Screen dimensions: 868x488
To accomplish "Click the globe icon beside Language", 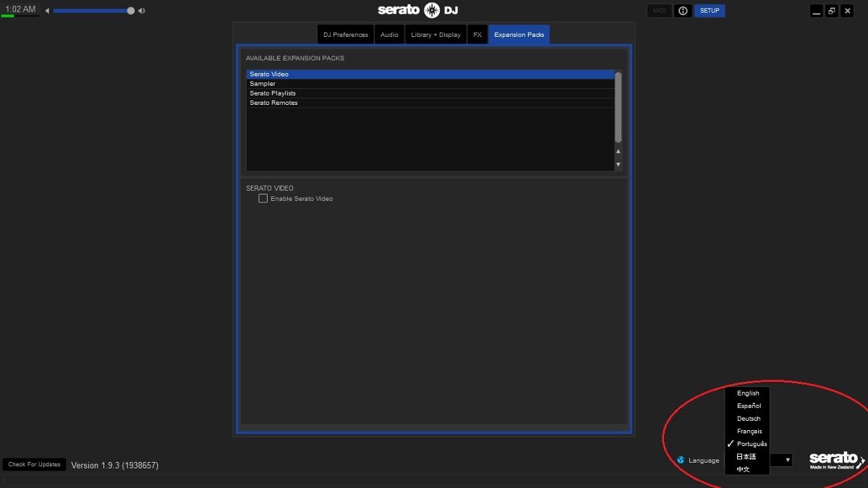I will [681, 460].
